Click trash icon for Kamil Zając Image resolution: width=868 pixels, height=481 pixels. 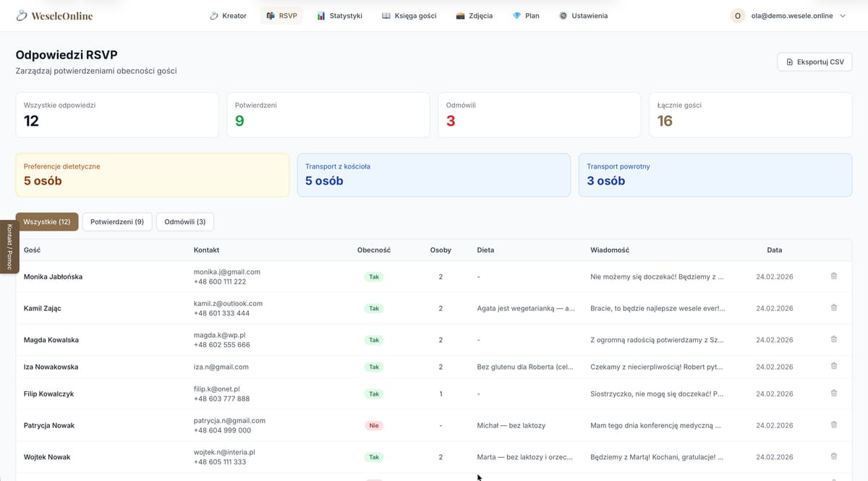tap(834, 308)
